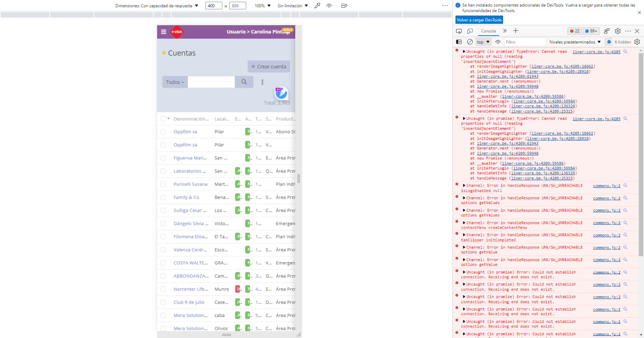The image size is (644, 338).
Task: Create a live expression in console
Action: click(498, 42)
